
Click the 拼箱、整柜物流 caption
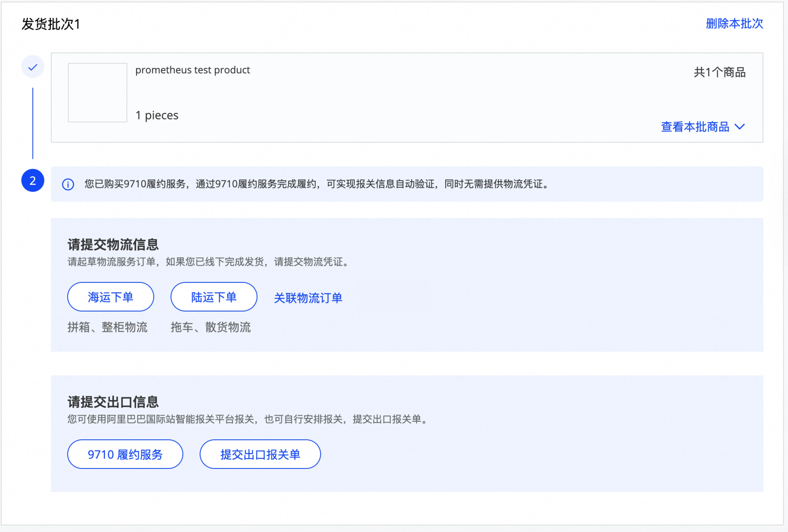coord(107,327)
